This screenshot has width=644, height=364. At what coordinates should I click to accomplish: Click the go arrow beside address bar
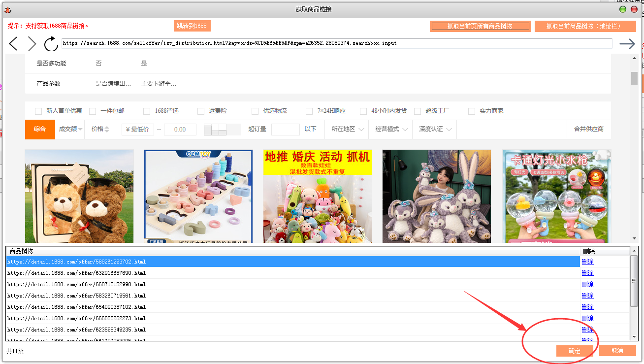(x=627, y=44)
